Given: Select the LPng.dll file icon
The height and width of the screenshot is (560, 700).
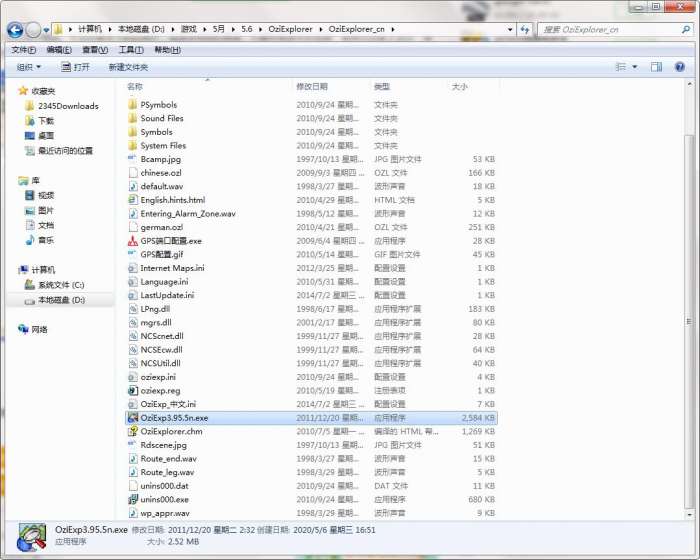Looking at the screenshot, I should 133,309.
